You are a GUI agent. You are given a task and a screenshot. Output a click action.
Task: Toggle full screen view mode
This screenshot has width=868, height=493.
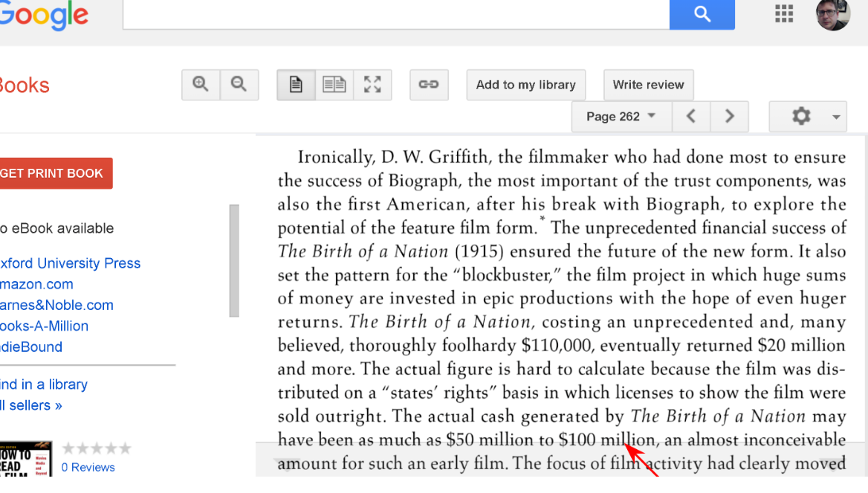tap(372, 85)
